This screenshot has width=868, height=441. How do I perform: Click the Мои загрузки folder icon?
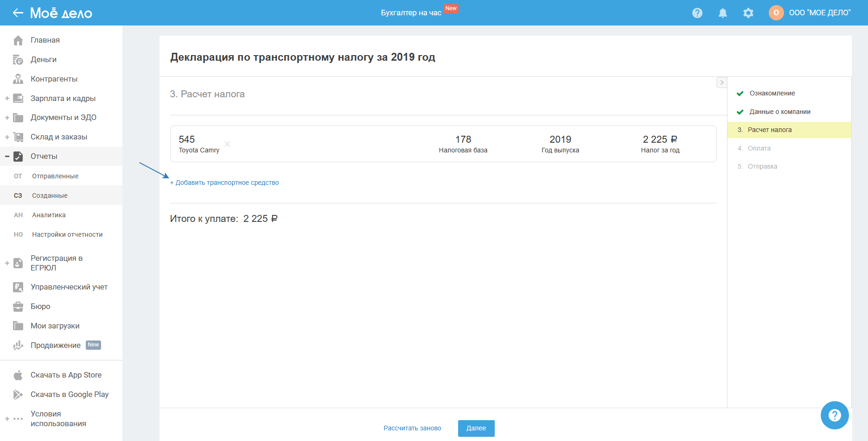18,326
